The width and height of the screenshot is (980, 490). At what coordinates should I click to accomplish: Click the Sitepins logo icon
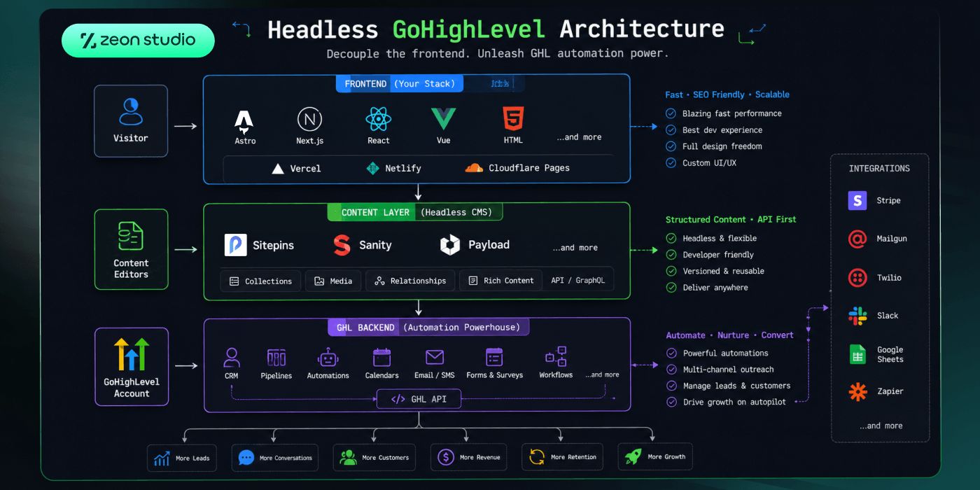coord(236,245)
